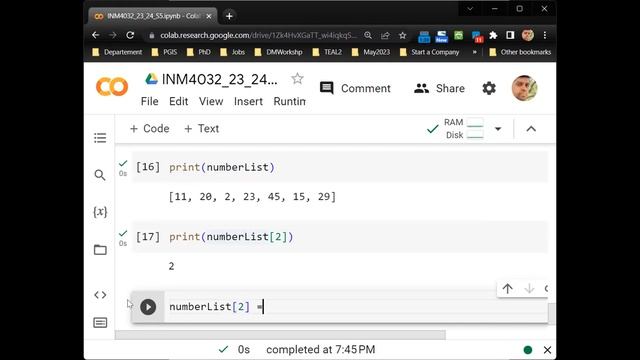Open the find and replace search icon
Viewport: 640px width, 360px height.
point(100,175)
